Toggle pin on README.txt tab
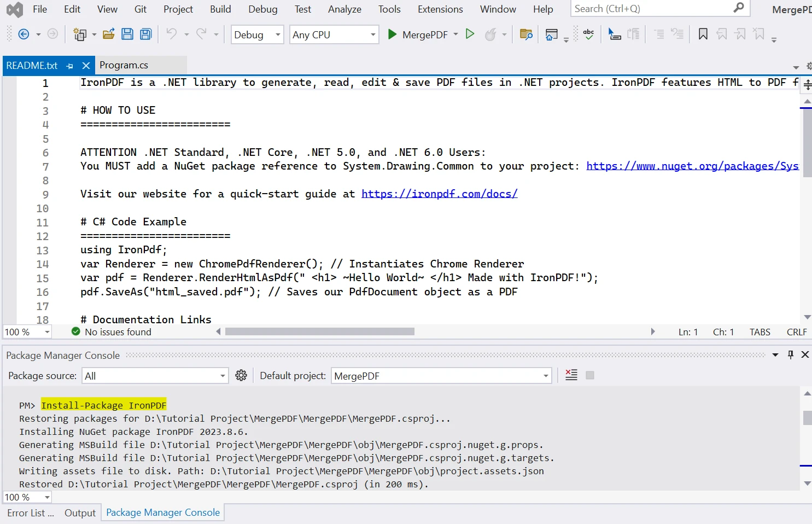 69,66
